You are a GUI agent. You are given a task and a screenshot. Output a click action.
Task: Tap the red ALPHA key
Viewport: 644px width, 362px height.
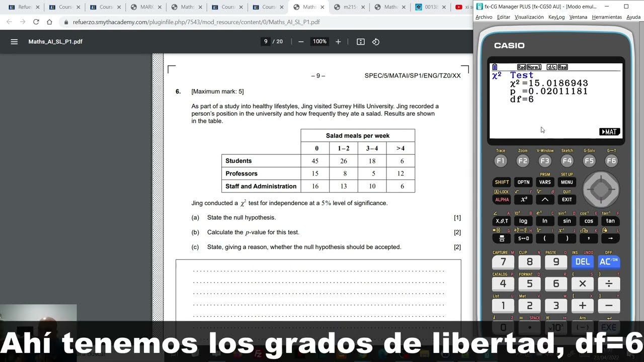pos(502,200)
